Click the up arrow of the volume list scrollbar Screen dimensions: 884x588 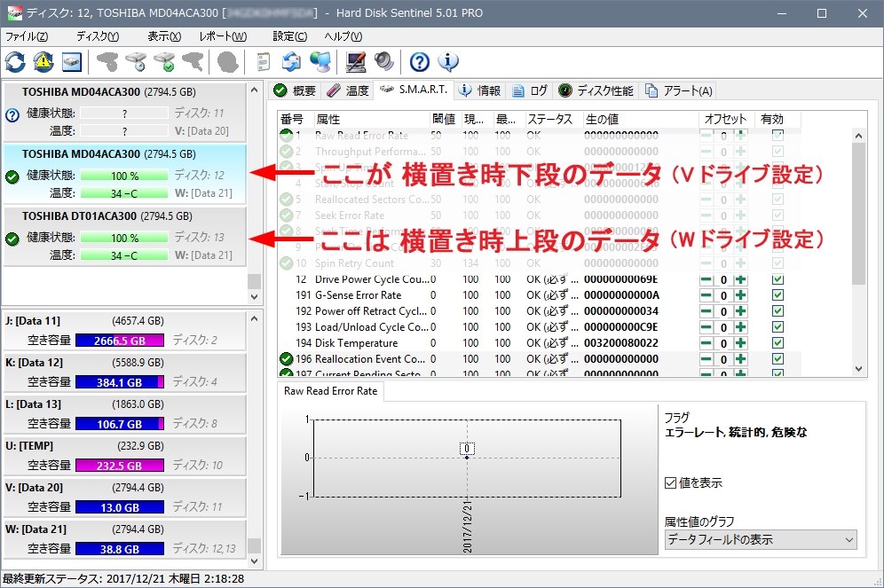tap(254, 318)
